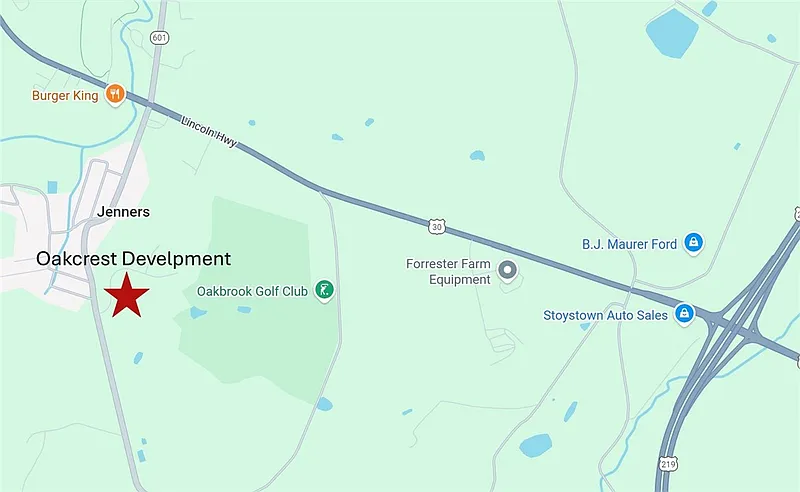The height and width of the screenshot is (492, 800).
Task: Click the Route 601 highway shield
Action: (159, 38)
